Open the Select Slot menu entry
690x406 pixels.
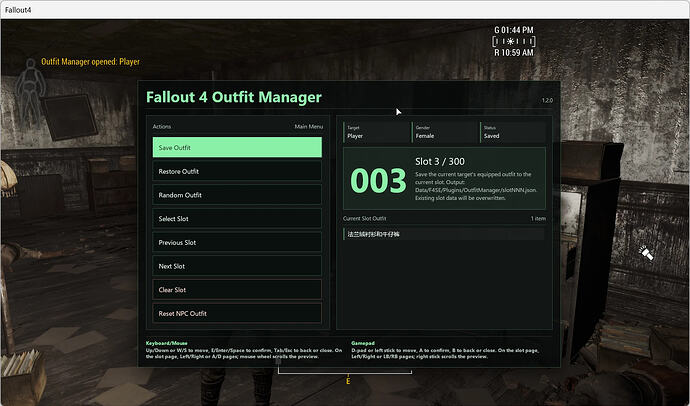point(237,219)
